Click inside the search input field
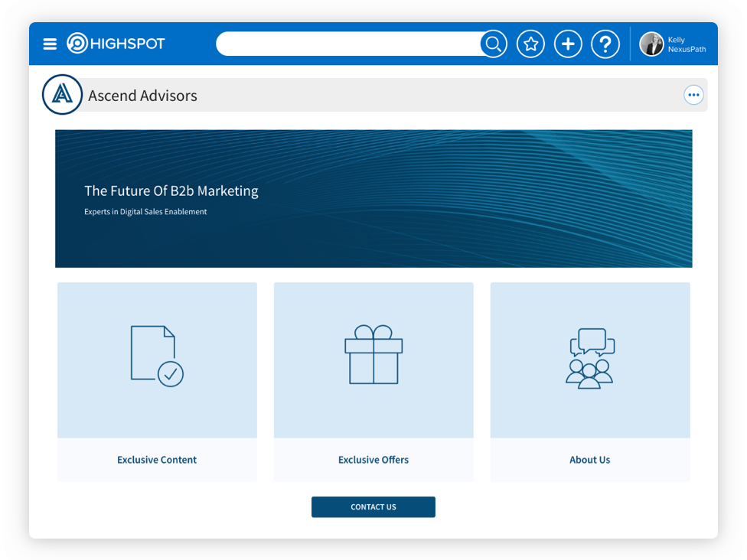 tap(348, 44)
